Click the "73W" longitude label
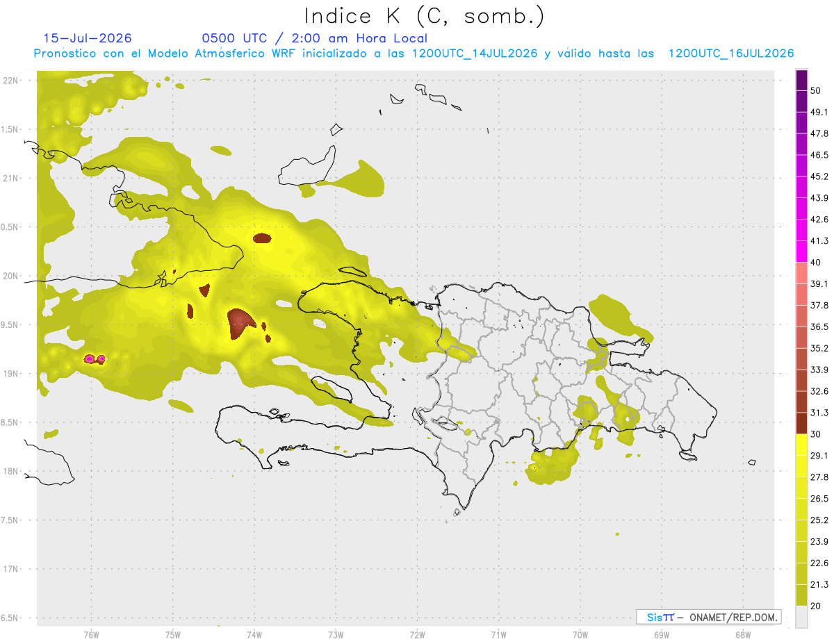 coord(336,634)
